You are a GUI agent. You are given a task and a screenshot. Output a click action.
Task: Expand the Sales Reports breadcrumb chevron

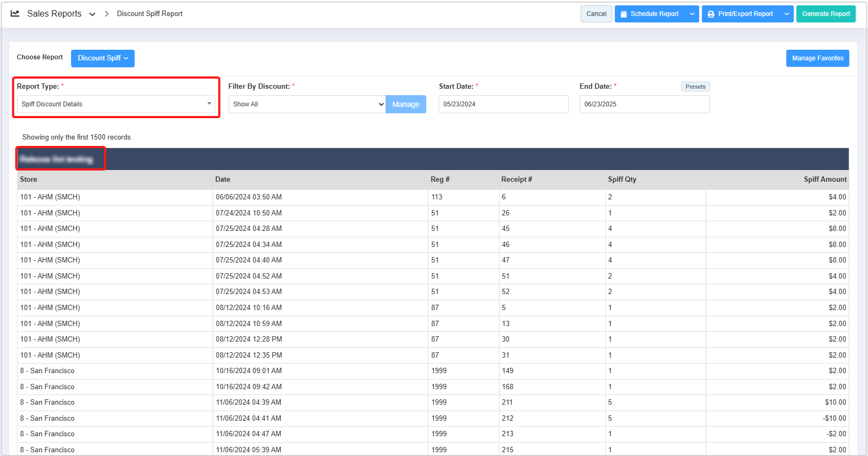(92, 14)
